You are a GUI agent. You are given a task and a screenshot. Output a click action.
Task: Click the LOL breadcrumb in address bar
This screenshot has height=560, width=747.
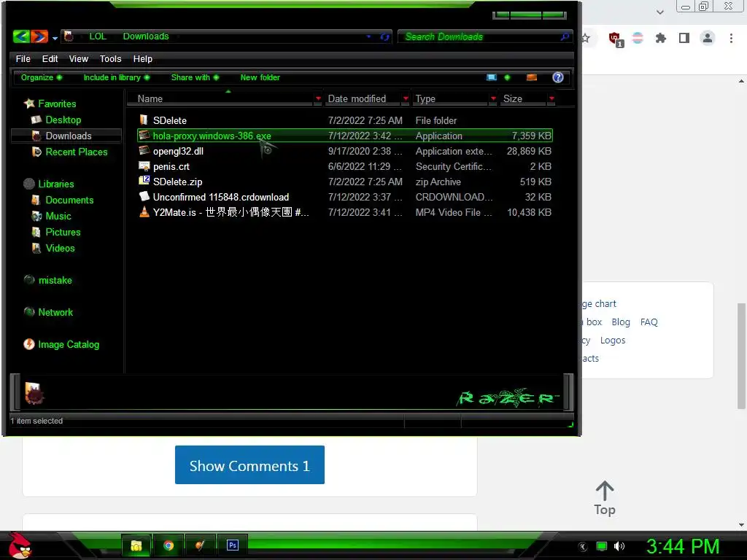click(x=98, y=36)
